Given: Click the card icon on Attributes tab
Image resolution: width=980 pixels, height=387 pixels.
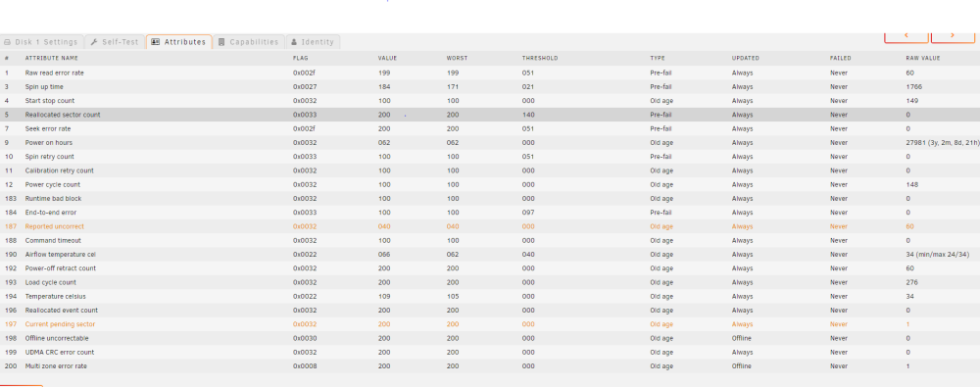Looking at the screenshot, I should coord(156,42).
